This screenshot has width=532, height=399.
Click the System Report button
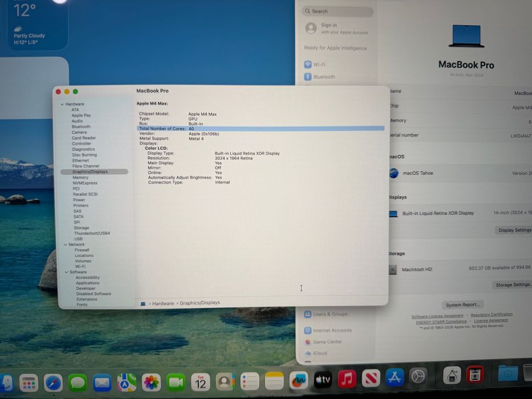[463, 305]
